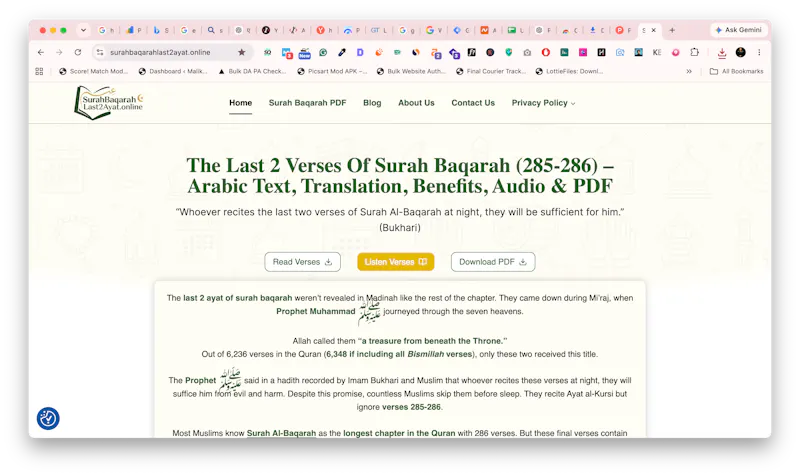This screenshot has height=476, width=800.
Task: Open the Apps grid in bookmarks bar
Action: click(39, 71)
